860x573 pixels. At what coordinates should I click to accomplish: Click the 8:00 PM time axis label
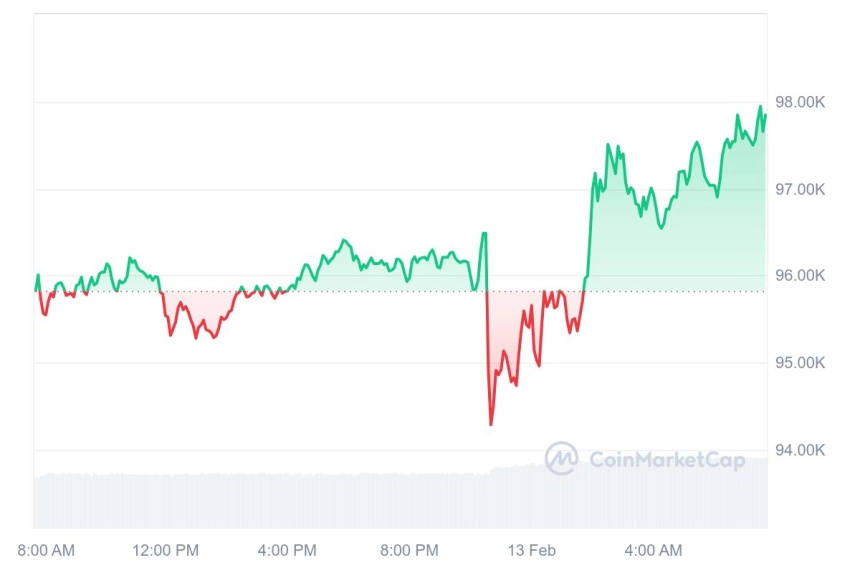tap(409, 550)
